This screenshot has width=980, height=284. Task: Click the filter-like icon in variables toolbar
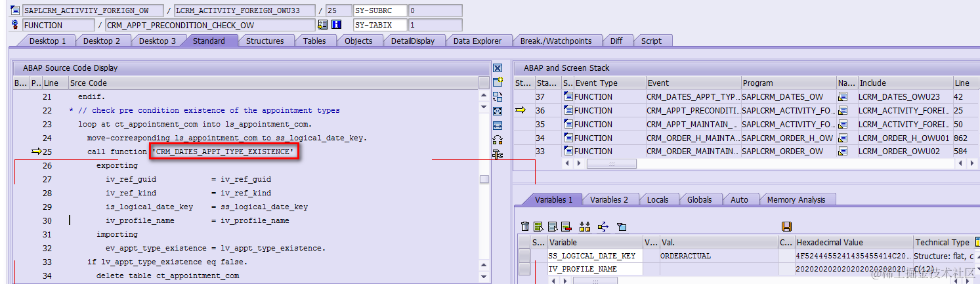tap(622, 226)
